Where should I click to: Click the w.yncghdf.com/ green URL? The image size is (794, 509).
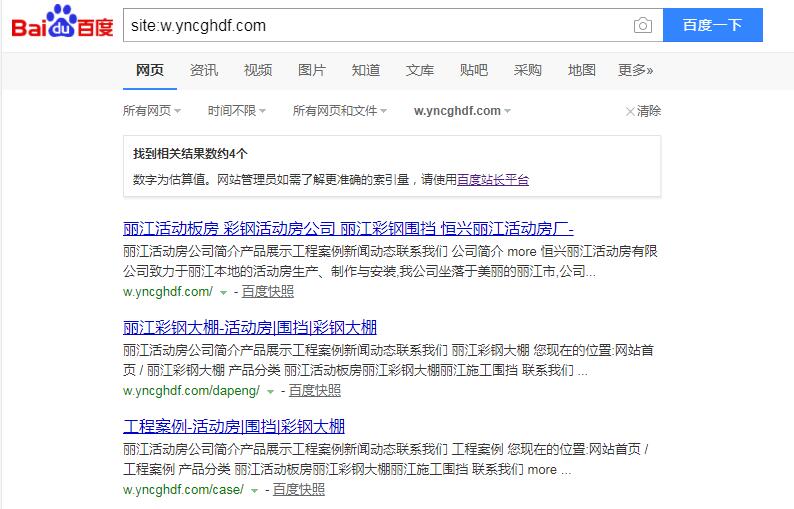tap(168, 292)
